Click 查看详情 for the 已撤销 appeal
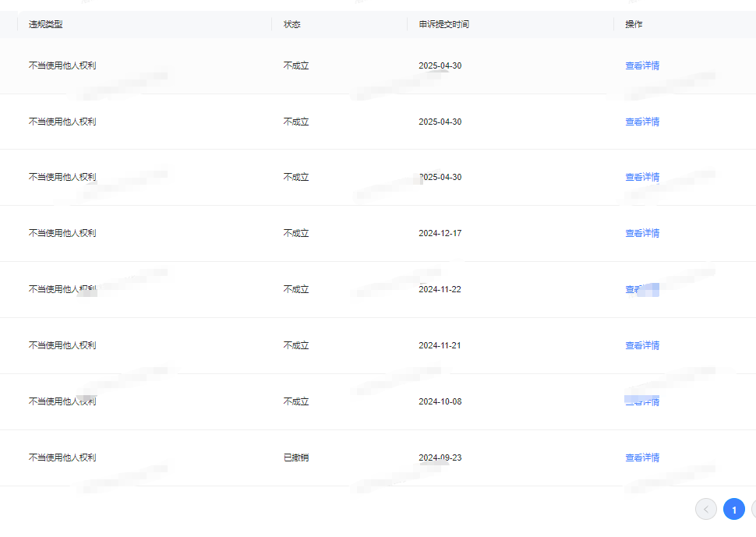756x537 pixels. [641, 458]
